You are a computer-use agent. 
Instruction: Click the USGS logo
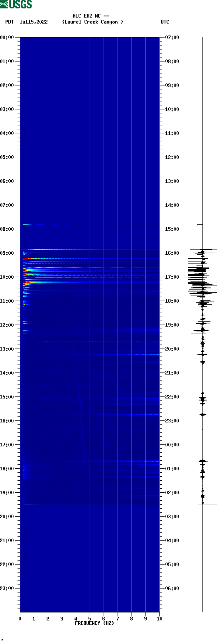(x=16, y=4)
